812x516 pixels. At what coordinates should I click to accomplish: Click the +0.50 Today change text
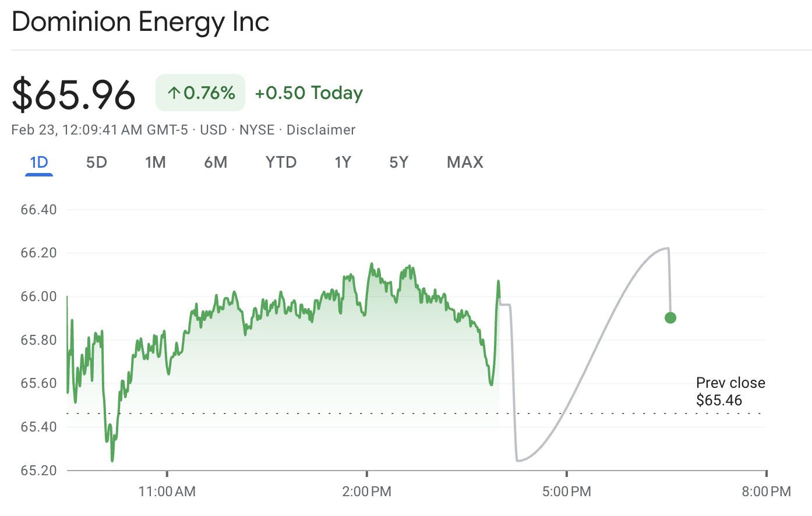pos(309,93)
